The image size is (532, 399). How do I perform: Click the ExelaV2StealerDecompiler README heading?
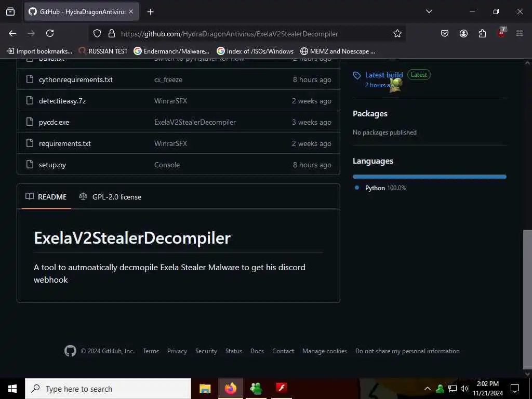tap(132, 238)
